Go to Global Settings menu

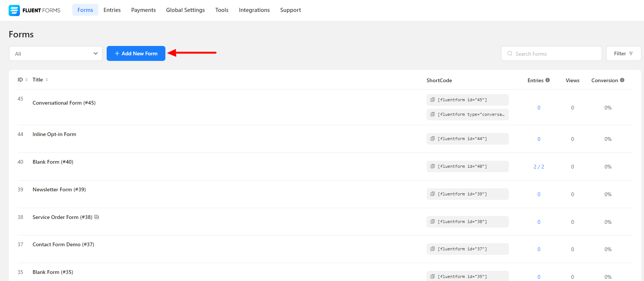[x=185, y=10]
